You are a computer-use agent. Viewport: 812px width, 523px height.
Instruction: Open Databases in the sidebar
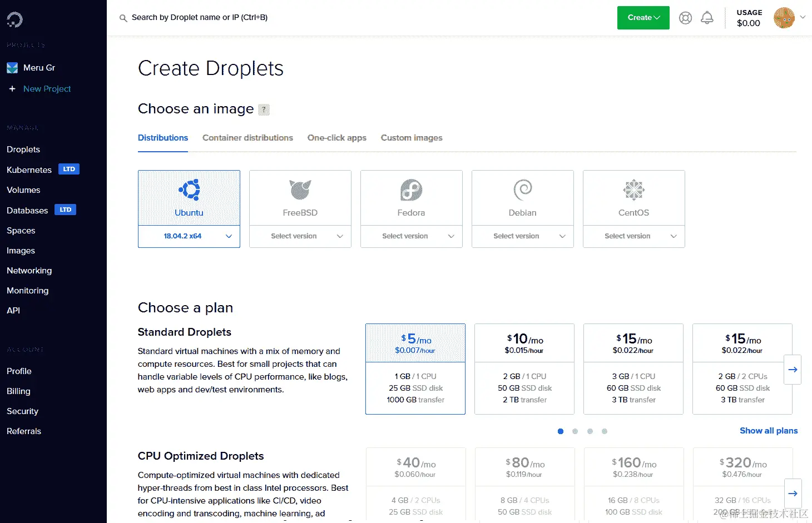point(27,211)
